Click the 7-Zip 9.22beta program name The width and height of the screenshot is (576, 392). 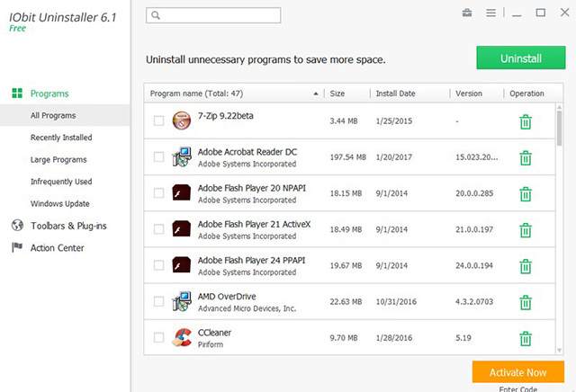[226, 116]
